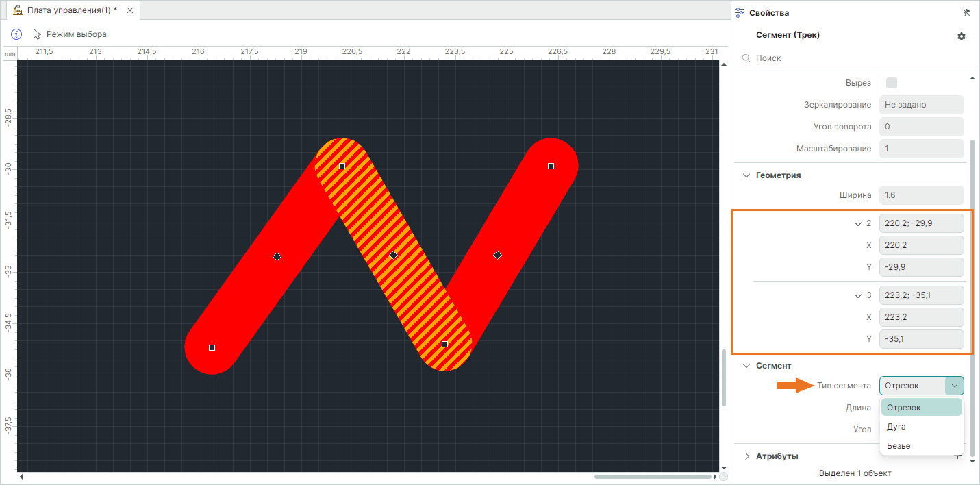
Task: Click the Режим выбора cursor icon
Action: [x=37, y=34]
